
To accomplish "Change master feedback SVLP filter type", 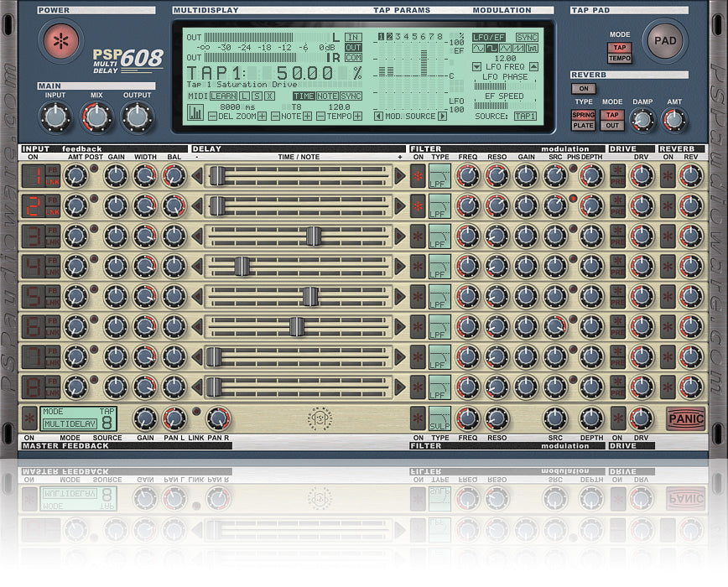I will click(439, 418).
